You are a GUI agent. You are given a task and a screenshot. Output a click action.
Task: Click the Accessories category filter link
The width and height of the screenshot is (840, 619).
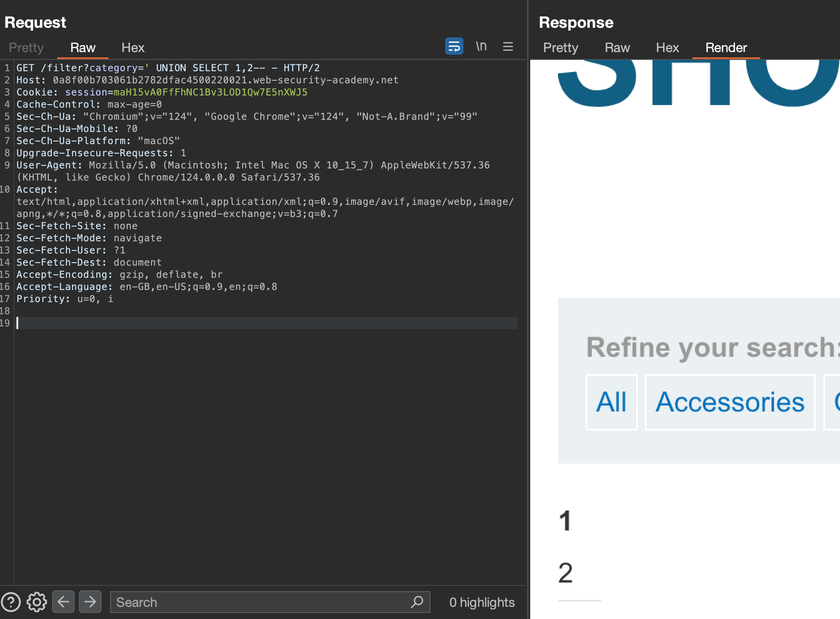point(730,402)
